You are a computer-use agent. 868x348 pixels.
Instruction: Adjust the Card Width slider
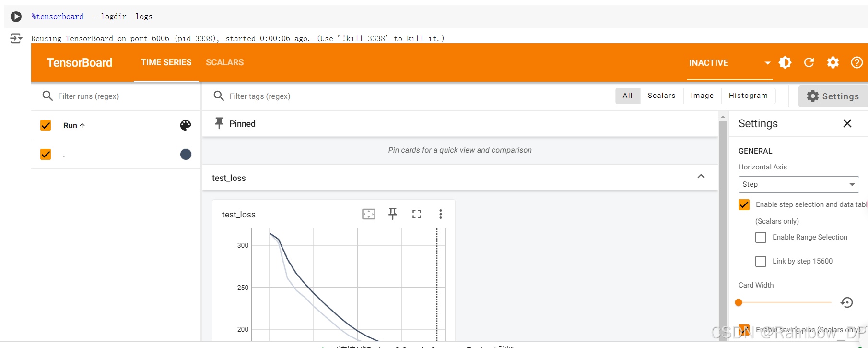785,302
